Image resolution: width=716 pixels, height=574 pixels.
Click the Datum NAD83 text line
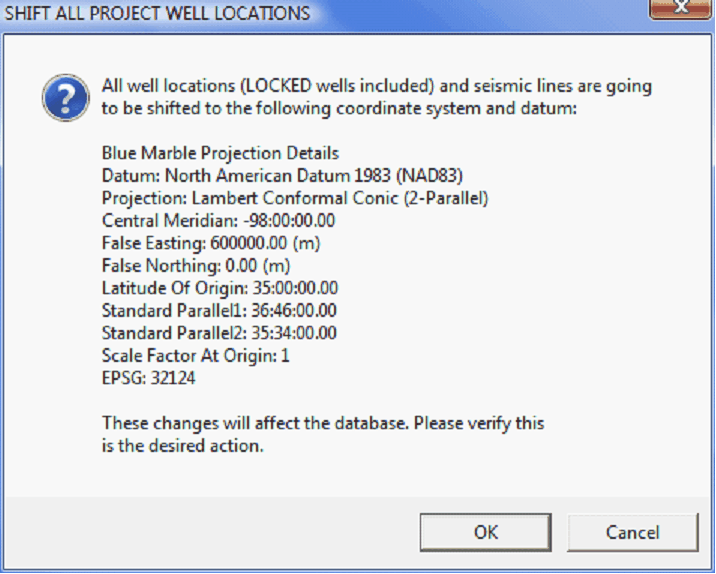[282, 175]
